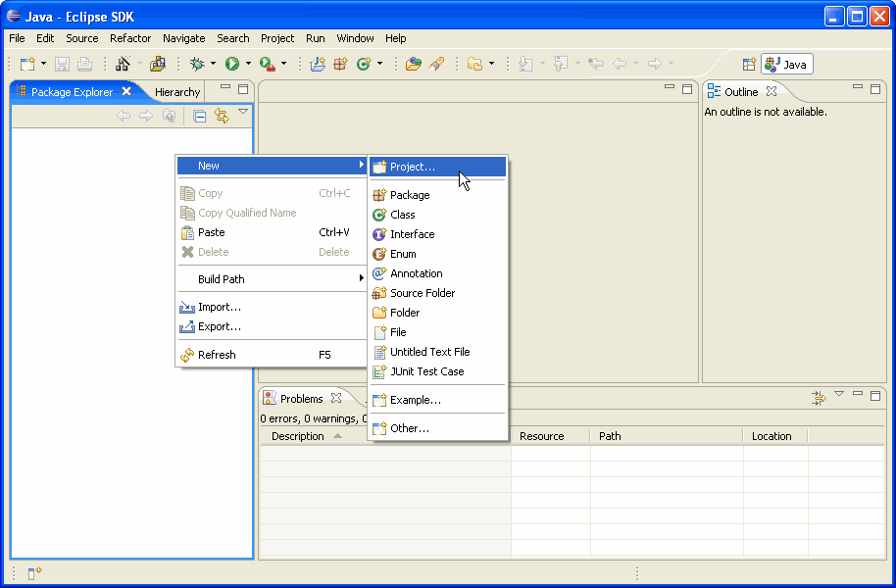Click the New Java Project toolbar icon

point(318,64)
